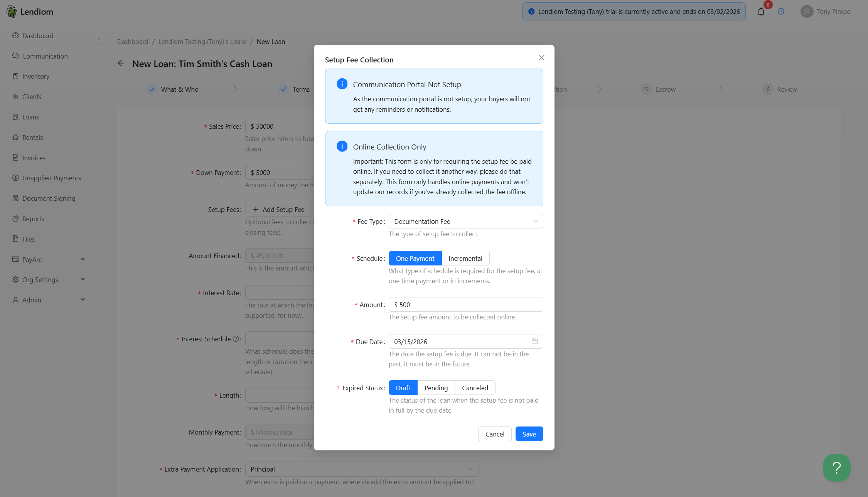Click the Lendiom logo icon
Viewport: 868px width, 497px height.
click(12, 12)
